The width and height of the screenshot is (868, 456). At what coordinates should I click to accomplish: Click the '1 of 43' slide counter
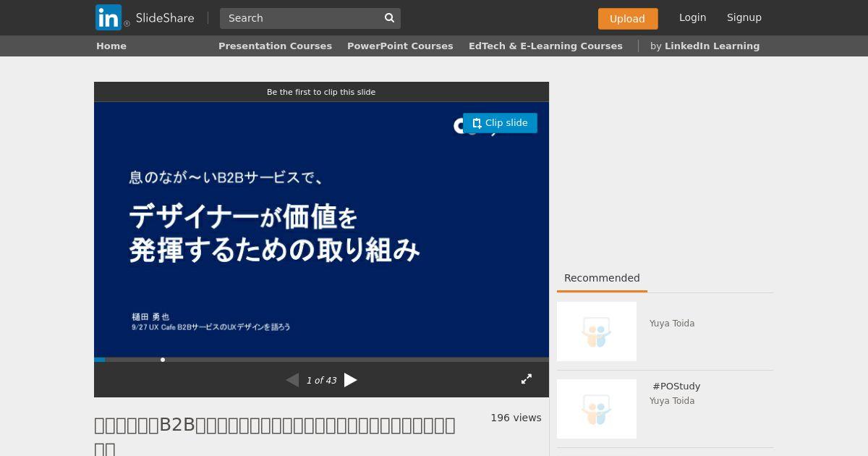click(321, 380)
